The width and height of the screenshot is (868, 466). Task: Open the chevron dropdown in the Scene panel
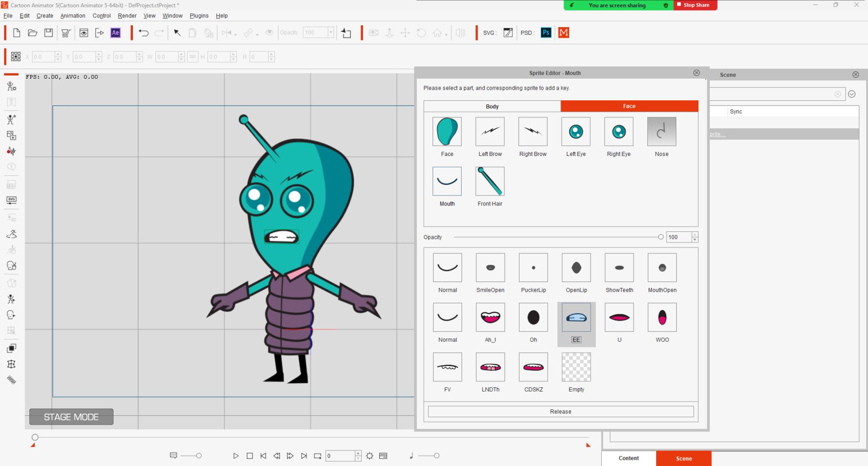click(x=851, y=94)
